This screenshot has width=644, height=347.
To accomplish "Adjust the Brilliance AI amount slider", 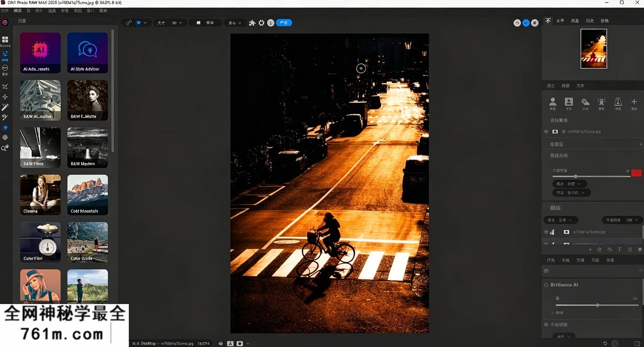I will [597, 305].
